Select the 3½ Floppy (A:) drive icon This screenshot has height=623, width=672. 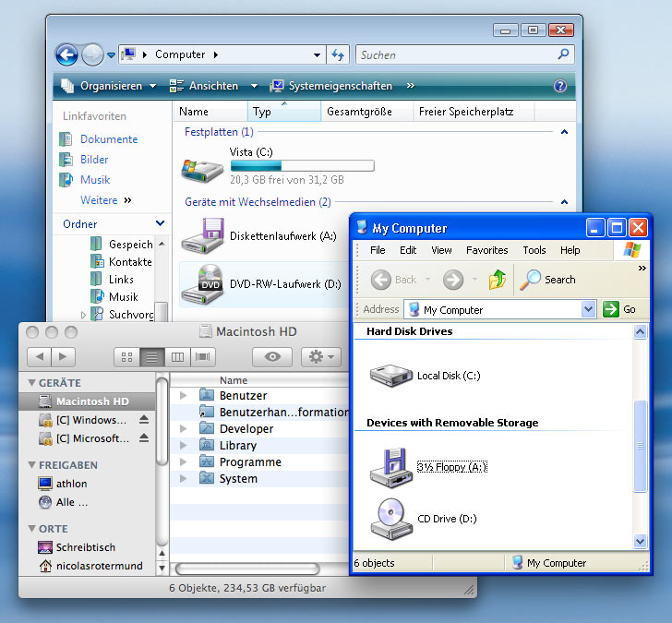pos(388,466)
